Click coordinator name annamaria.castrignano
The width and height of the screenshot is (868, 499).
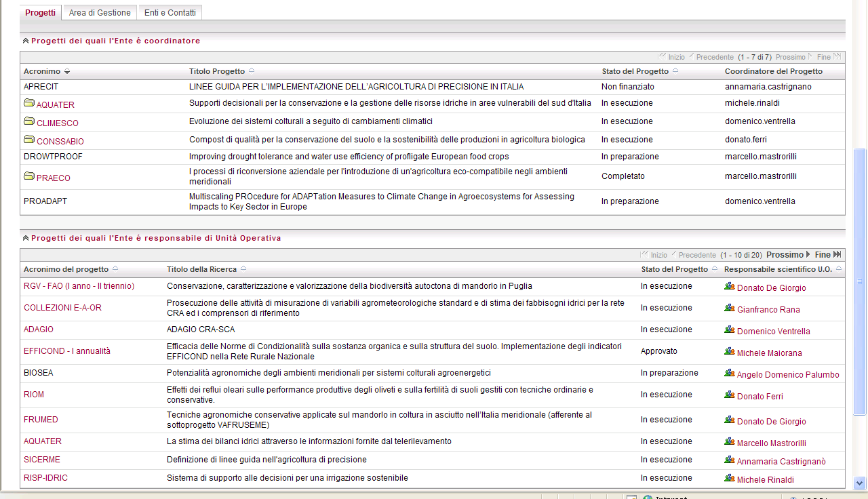[768, 87]
